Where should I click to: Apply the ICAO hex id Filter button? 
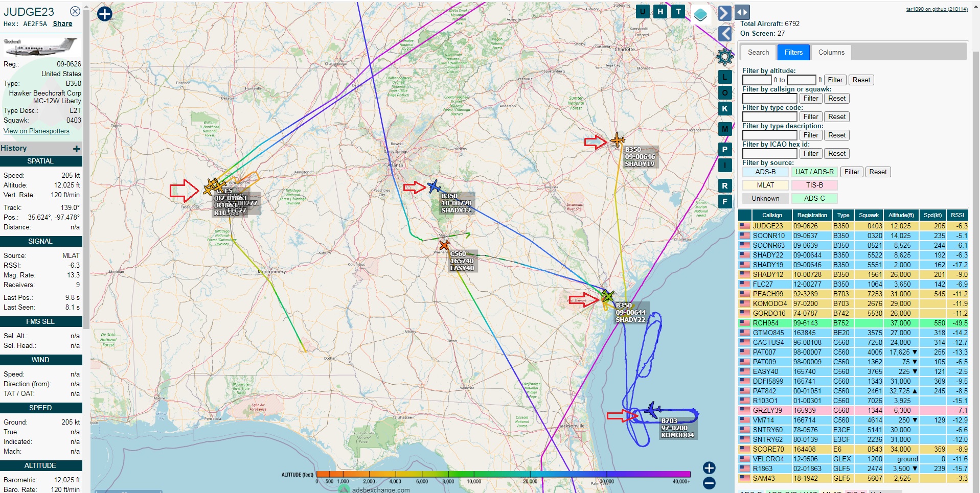click(x=811, y=153)
